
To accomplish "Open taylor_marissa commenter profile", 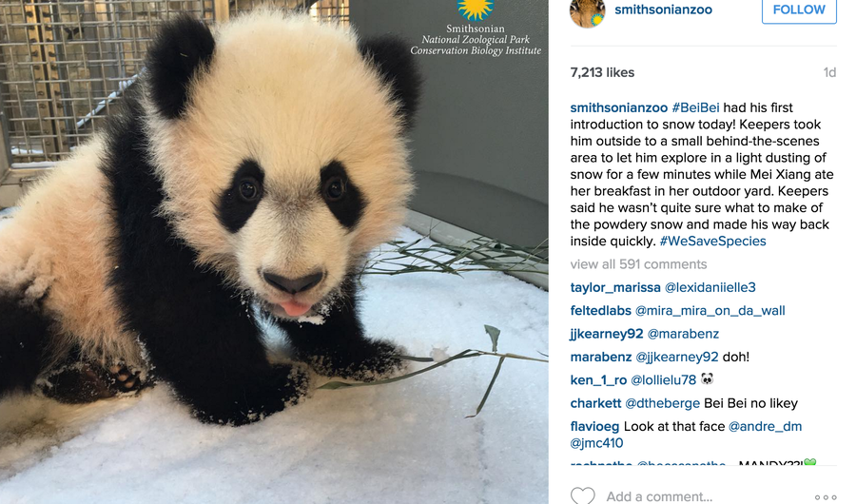I will coord(615,288).
